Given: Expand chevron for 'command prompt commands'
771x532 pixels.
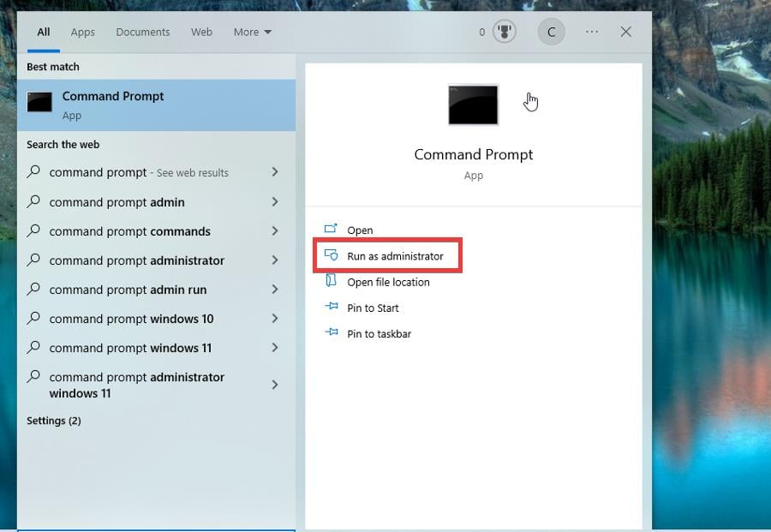Looking at the screenshot, I should click(275, 230).
